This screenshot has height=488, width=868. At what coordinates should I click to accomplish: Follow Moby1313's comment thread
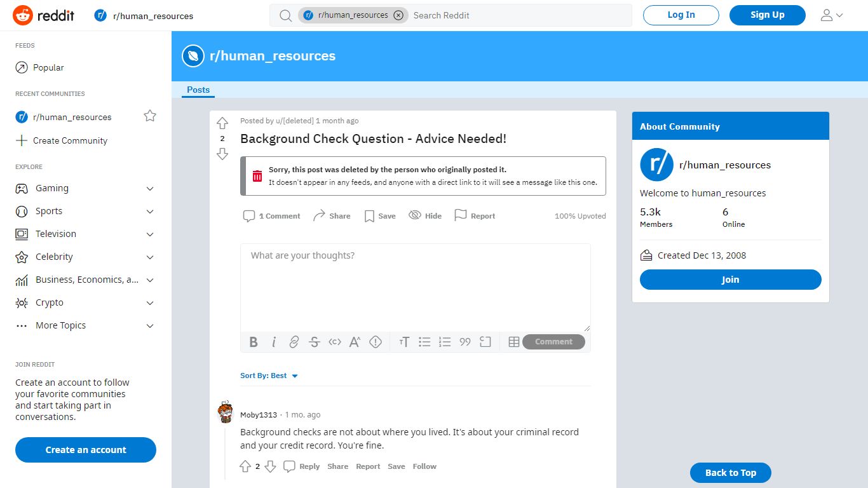[x=424, y=466]
